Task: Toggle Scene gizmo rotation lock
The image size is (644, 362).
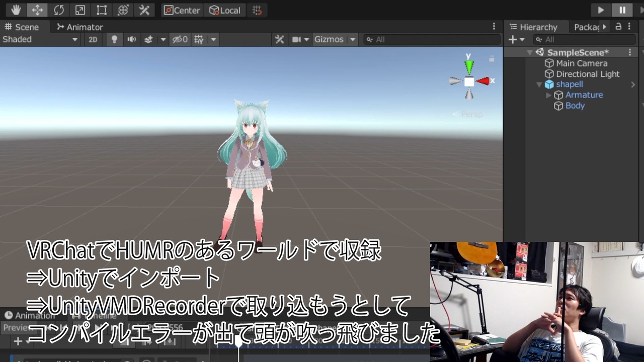Action: pyautogui.click(x=492, y=59)
